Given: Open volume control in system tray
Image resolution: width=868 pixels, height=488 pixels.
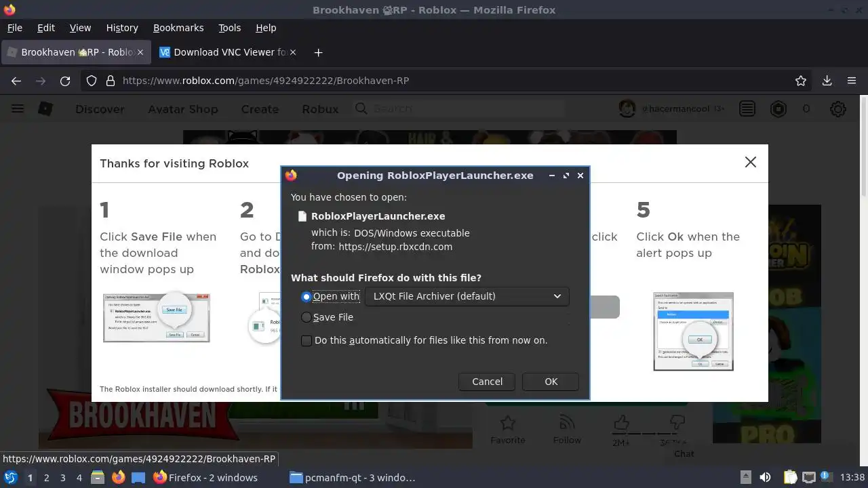Looking at the screenshot, I should pos(765,477).
